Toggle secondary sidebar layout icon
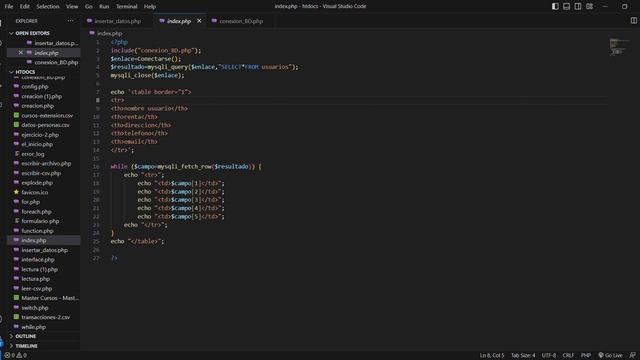640x360 pixels. [578, 7]
